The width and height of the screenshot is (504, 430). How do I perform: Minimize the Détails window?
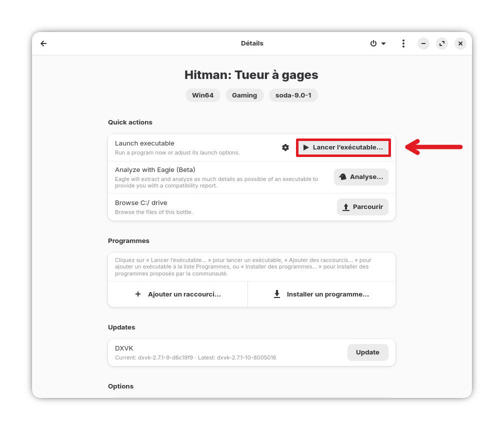423,43
